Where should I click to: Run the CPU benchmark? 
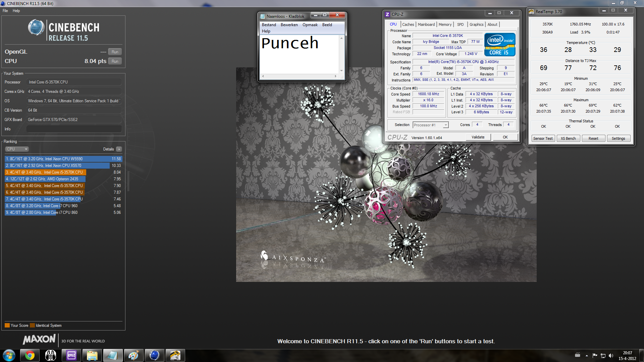[x=115, y=61]
